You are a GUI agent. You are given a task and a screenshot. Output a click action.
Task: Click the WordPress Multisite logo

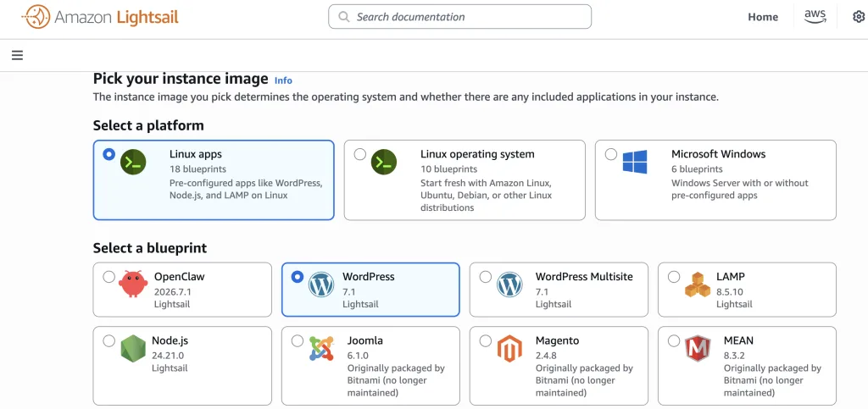509,285
